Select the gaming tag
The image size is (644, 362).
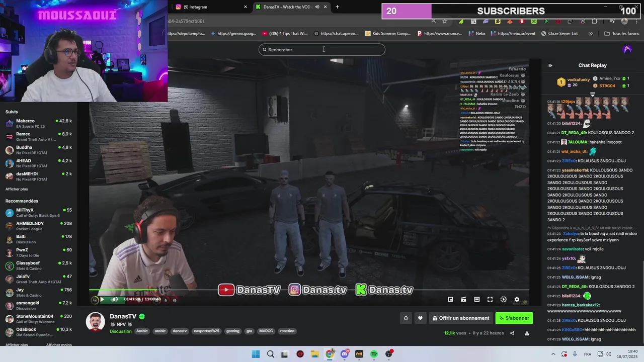(x=233, y=331)
